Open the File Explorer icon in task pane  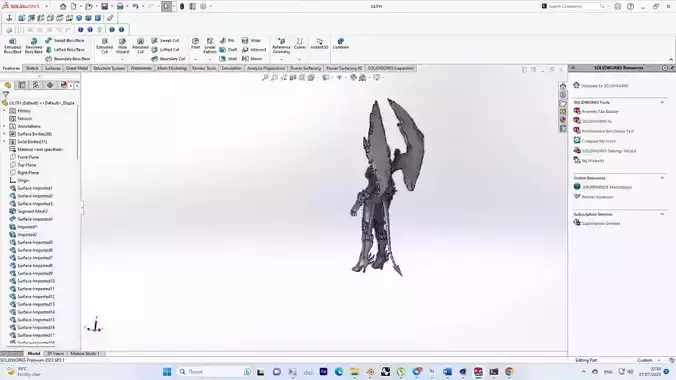coord(563,104)
